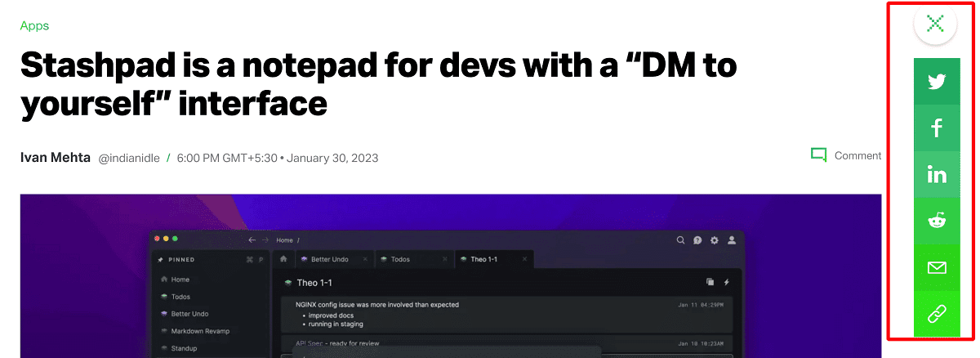This screenshot has height=358, width=980.
Task: Share article on Reddit
Action: point(936,221)
